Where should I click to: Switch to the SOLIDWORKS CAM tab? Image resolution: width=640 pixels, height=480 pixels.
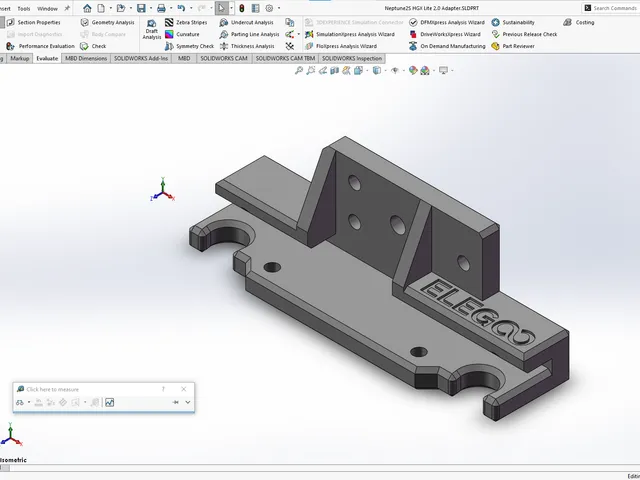224,58
